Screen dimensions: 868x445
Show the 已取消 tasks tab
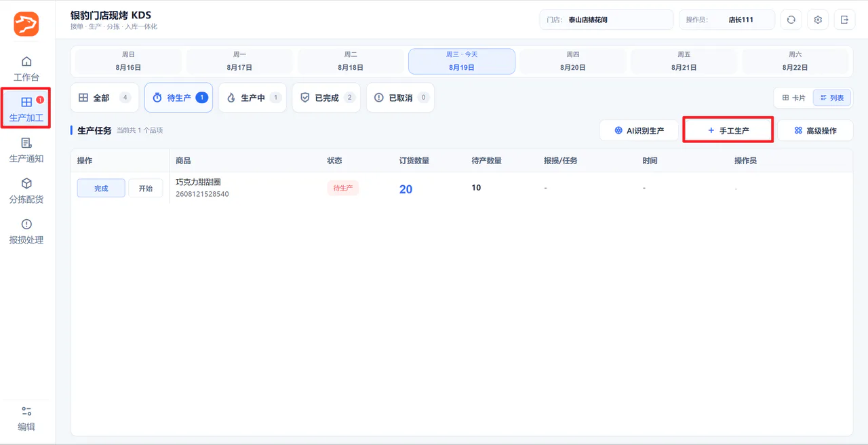pos(400,98)
